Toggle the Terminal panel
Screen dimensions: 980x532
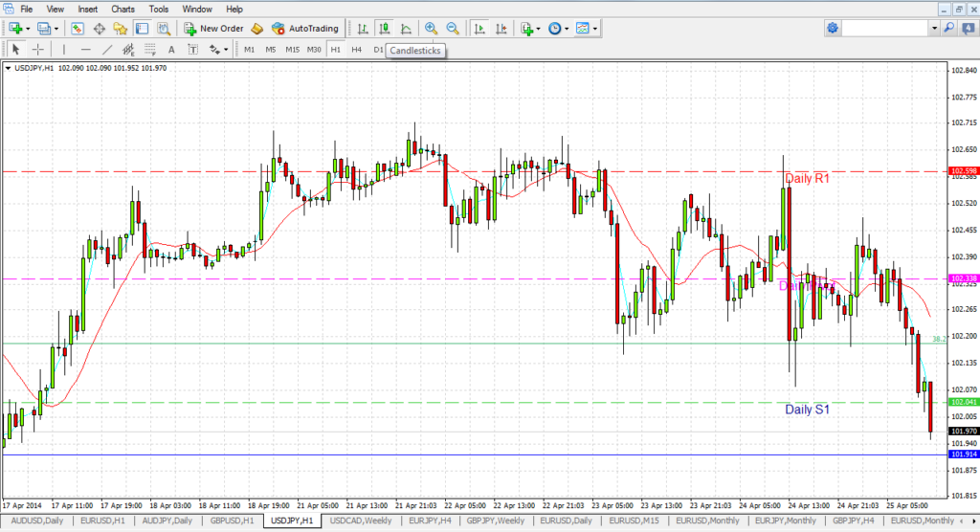tap(142, 28)
